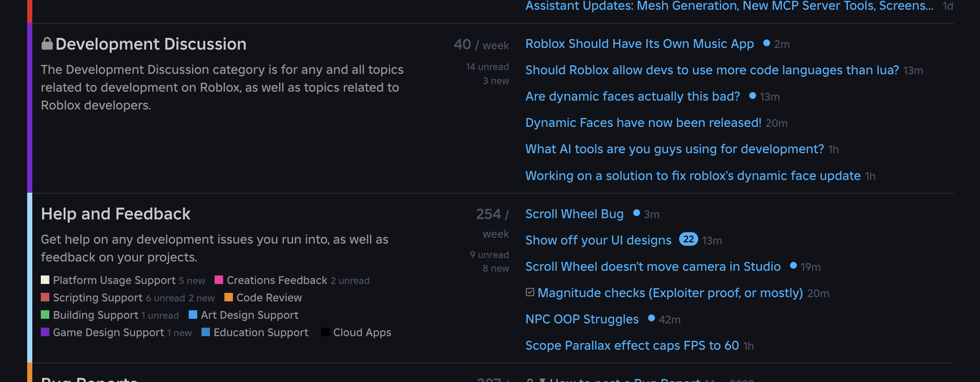Open the Scroll Wheel Bug topic

click(x=575, y=214)
